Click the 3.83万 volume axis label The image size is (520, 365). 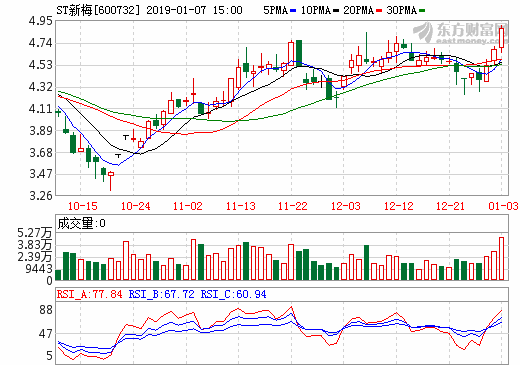pos(35,245)
